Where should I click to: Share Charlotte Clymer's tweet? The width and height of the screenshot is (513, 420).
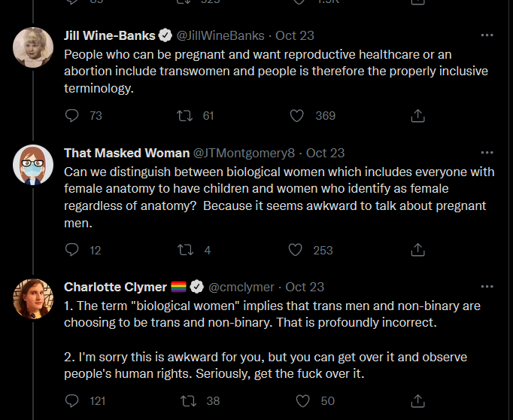pos(418,400)
